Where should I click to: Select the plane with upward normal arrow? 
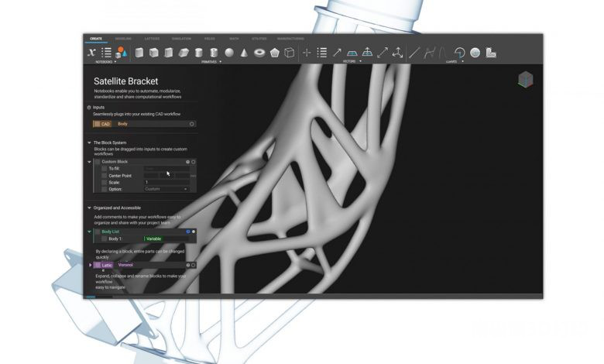(367, 52)
